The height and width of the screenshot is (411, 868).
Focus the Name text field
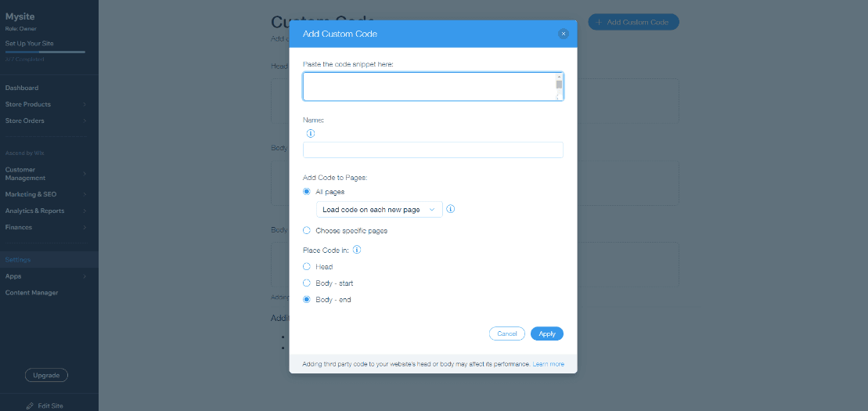click(433, 150)
